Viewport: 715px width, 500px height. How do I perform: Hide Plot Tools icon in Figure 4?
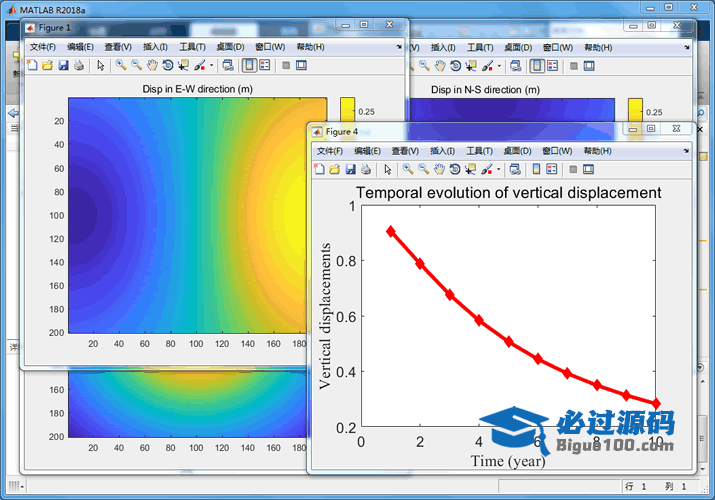click(x=573, y=170)
